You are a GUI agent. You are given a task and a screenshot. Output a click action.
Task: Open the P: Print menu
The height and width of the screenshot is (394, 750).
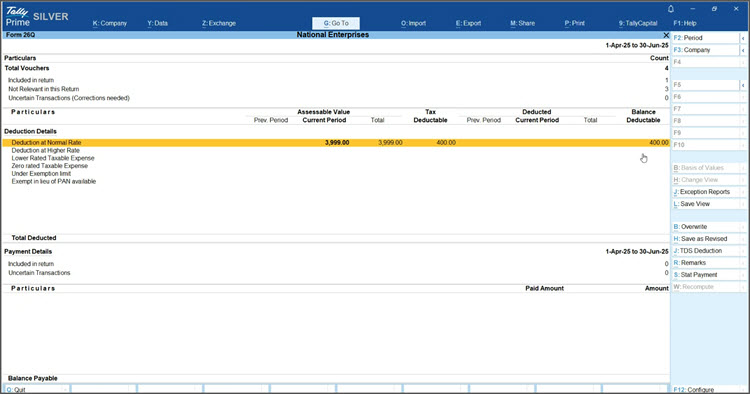[574, 23]
